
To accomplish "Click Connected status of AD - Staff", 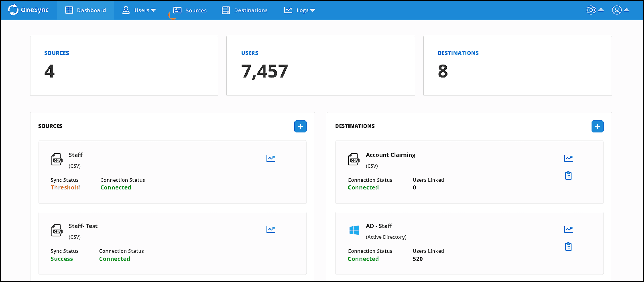I will click(x=363, y=259).
